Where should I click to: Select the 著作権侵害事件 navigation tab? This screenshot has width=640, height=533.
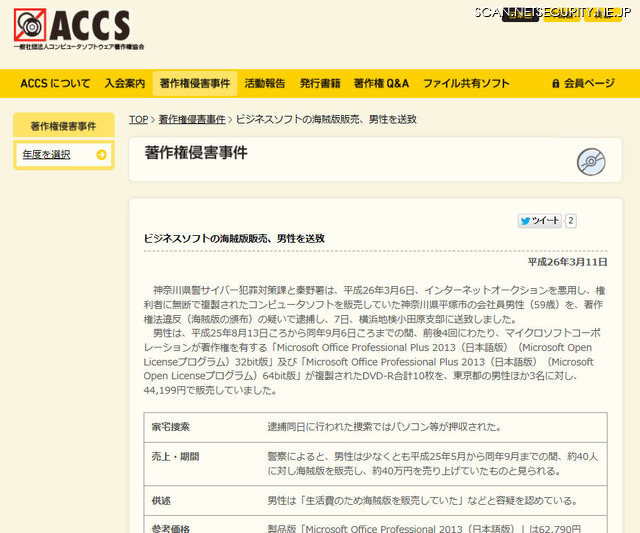tap(196, 84)
